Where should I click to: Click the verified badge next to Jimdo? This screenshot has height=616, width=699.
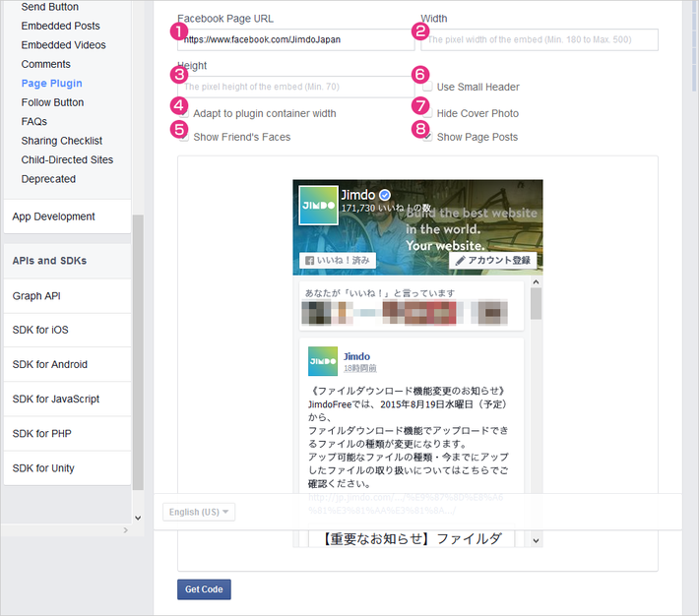click(385, 195)
